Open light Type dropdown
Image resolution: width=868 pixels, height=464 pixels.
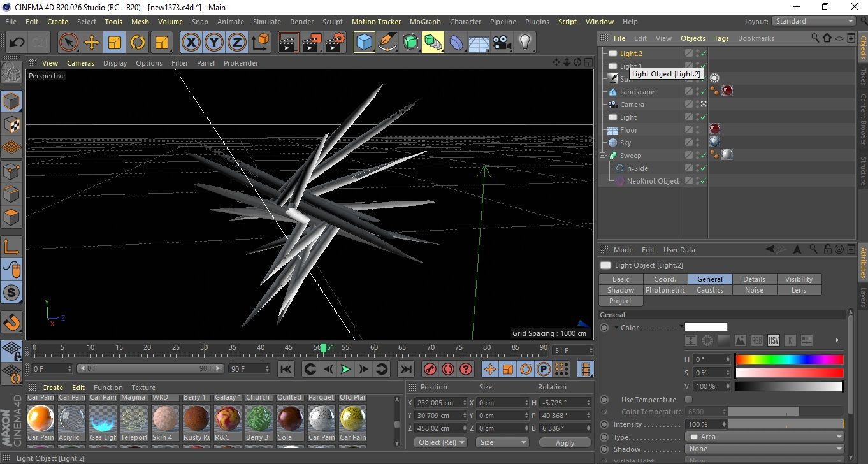point(764,437)
